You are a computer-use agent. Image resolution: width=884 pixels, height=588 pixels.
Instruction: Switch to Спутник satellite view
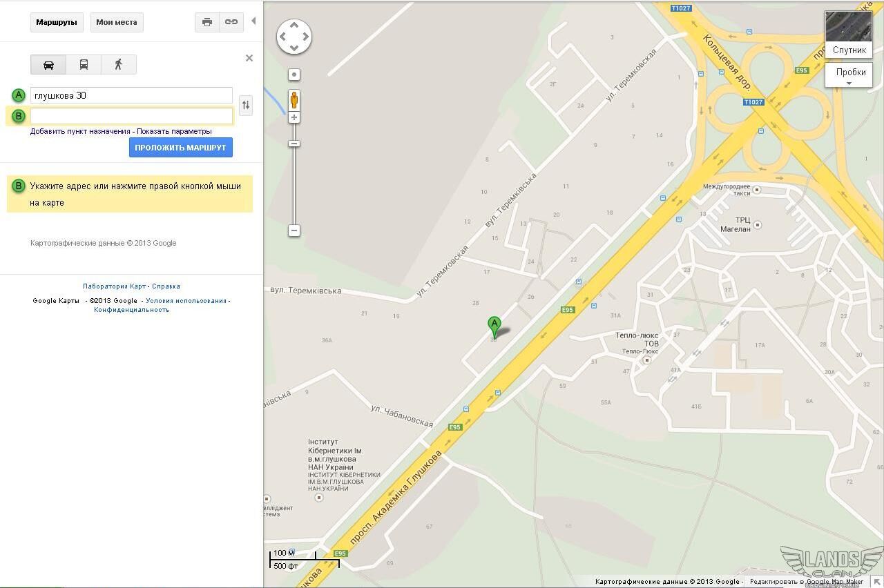pos(849,33)
